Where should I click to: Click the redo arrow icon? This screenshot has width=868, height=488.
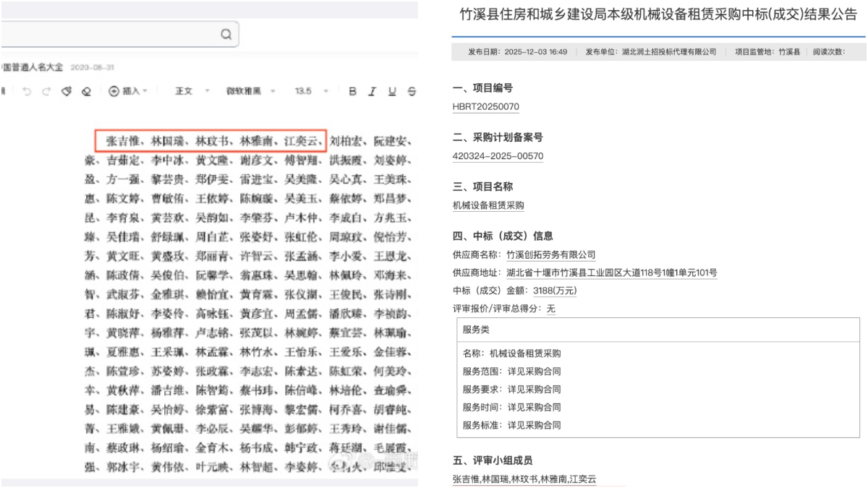46,91
